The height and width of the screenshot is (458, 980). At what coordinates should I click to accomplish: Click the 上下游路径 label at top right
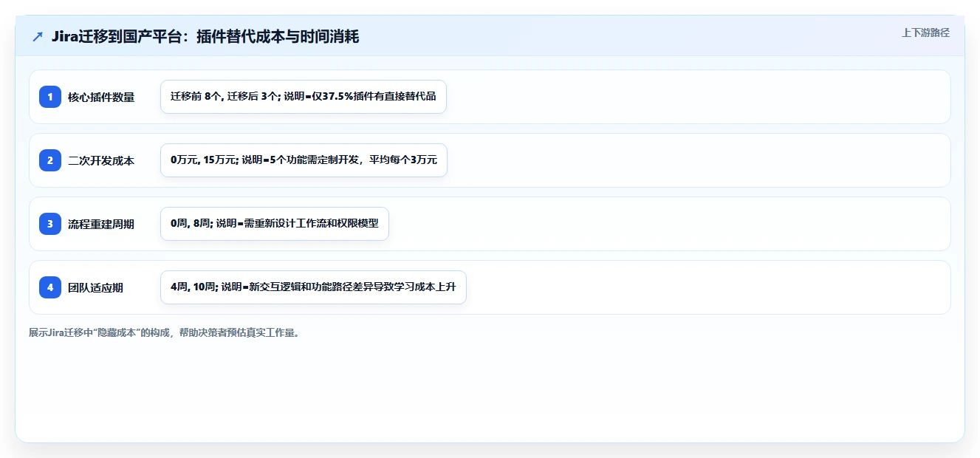click(925, 33)
